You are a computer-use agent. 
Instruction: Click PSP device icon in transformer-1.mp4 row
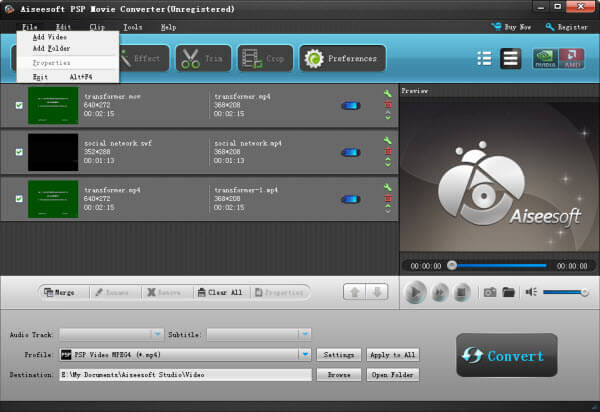(351, 199)
